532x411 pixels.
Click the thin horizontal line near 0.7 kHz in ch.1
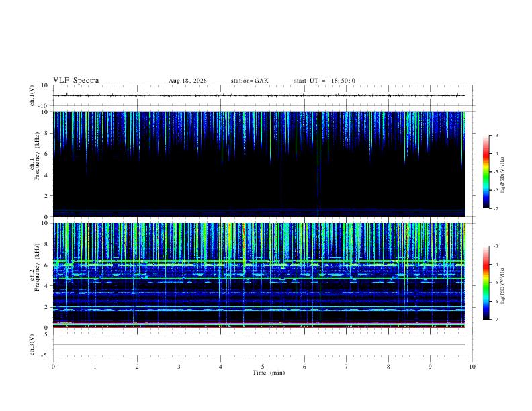coord(259,210)
